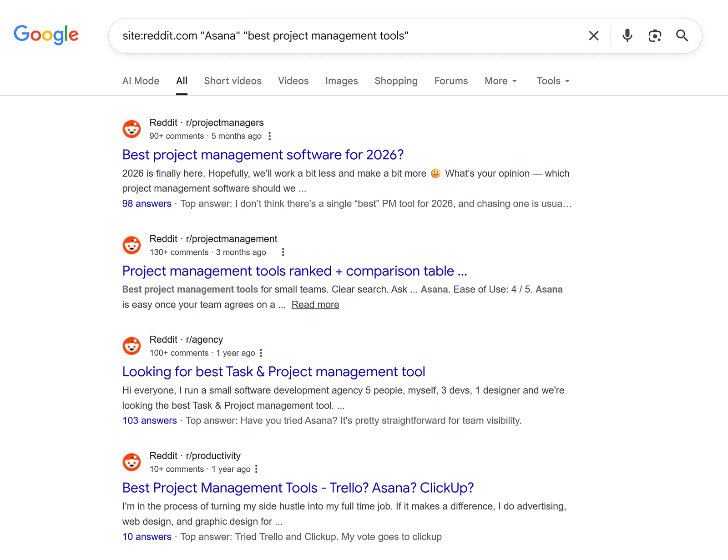Open 'Looking for best Task & Project management tool'
Viewport: 728px width, 560px height.
pyautogui.click(x=273, y=372)
